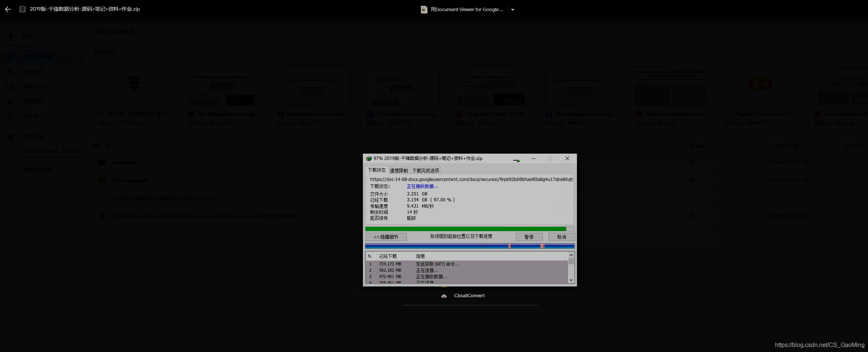
Task: Collapse details with 隐藏细节 button
Action: coord(386,237)
